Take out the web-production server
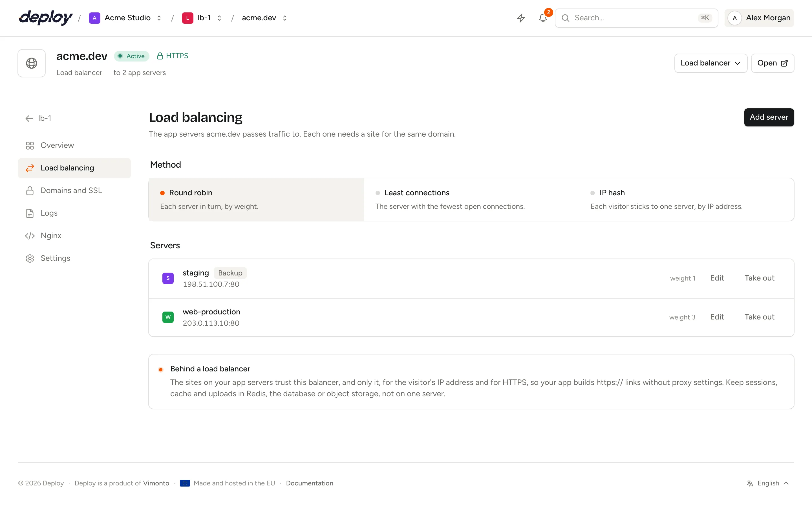812x508 pixels. [x=759, y=317]
